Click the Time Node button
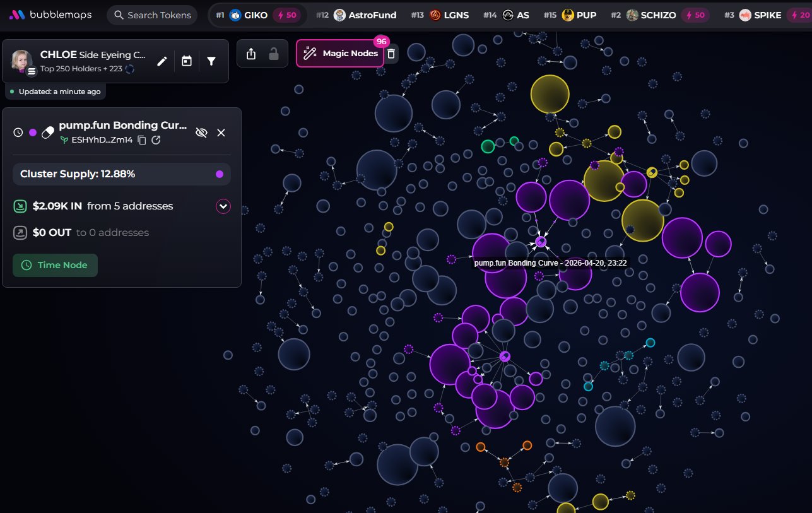Screen dimensions: 812x513 (55, 265)
